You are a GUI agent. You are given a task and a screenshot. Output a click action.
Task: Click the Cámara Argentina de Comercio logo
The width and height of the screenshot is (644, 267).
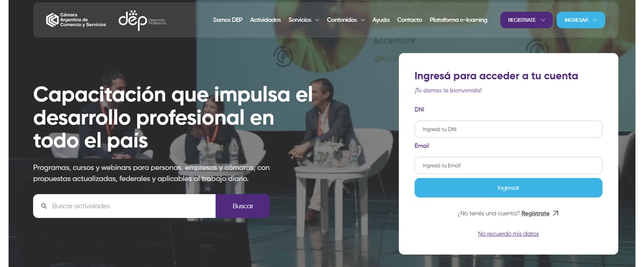76,20
